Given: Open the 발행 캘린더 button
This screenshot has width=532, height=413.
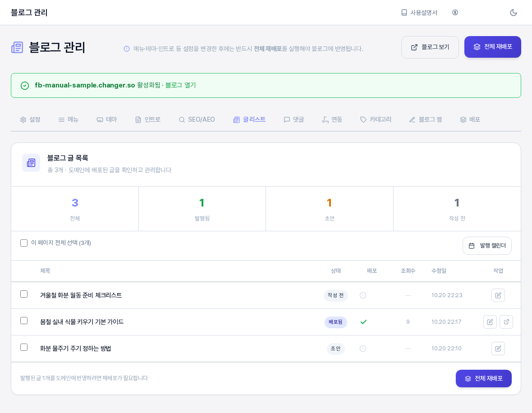Looking at the screenshot, I should [x=487, y=246].
